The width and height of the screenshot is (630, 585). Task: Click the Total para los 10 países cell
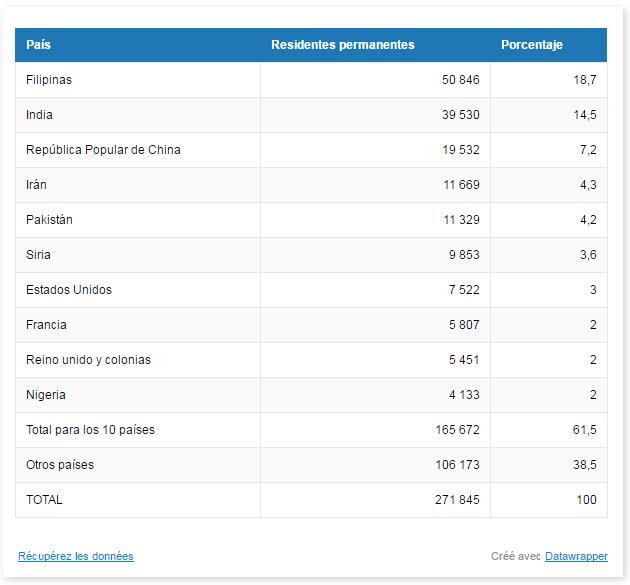(90, 430)
